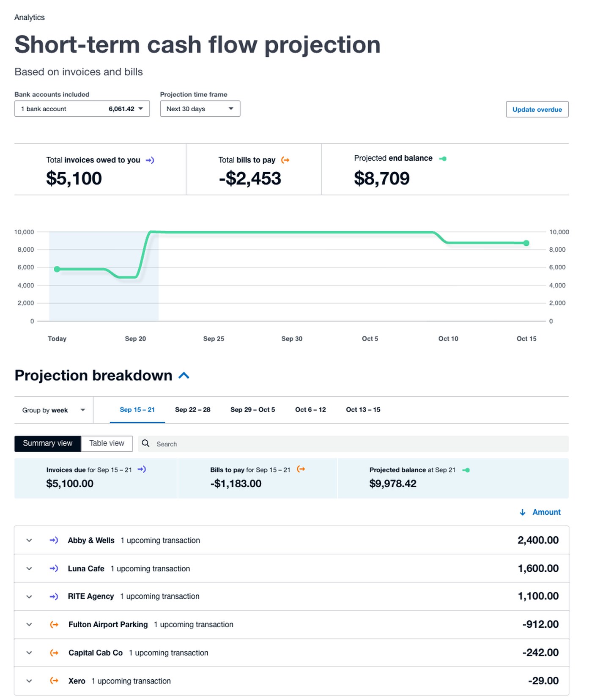Open the bank accounts included dropdown
Screen dimensions: 592x700
point(82,109)
